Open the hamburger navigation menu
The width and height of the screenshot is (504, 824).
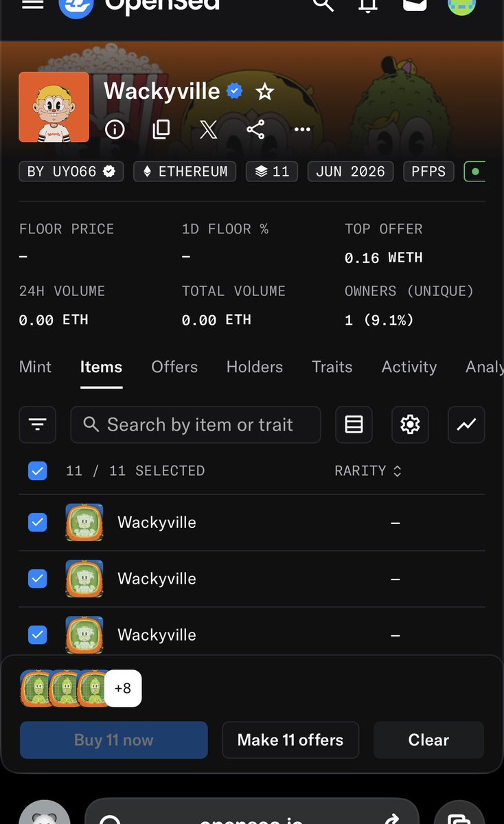[33, 4]
